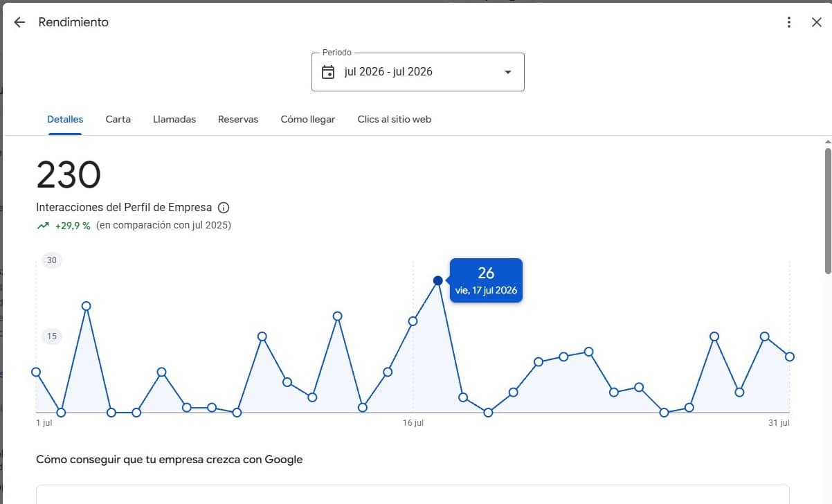The image size is (832, 504).
Task: Open the three-dot more options menu
Action: point(789,22)
